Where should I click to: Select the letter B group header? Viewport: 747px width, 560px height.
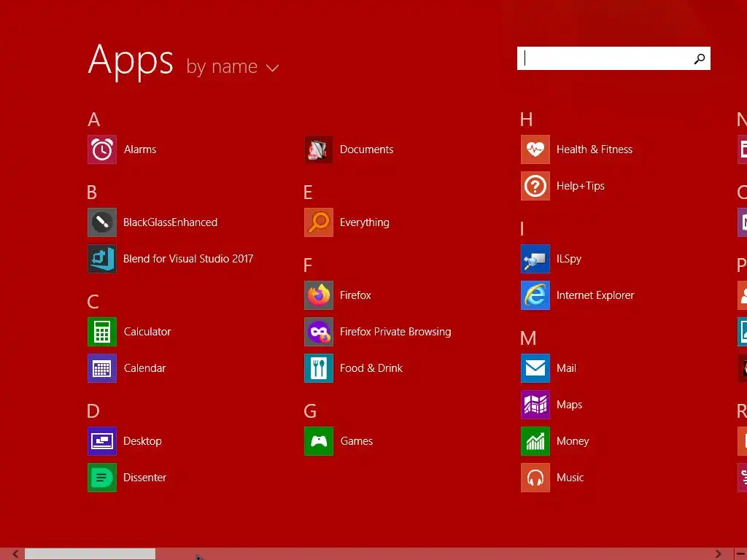click(92, 192)
